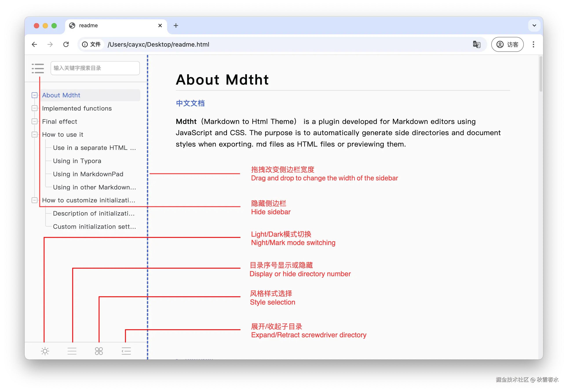The height and width of the screenshot is (392, 568).
Task: Open tab search dropdown arrow
Action: [534, 25]
